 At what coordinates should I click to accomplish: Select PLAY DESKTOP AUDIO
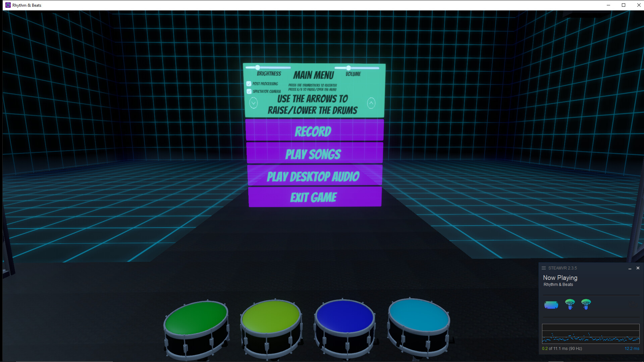pos(314,176)
